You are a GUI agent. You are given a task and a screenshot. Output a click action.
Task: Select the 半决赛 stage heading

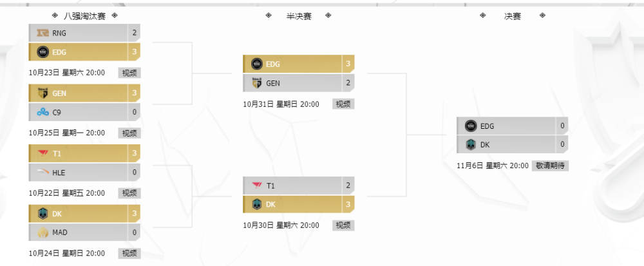point(299,16)
